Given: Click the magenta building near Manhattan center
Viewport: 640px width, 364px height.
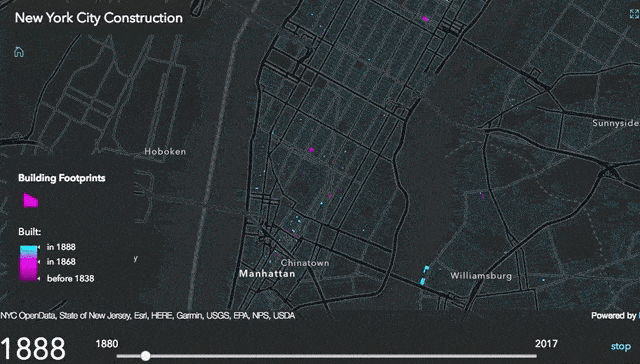Looking at the screenshot, I should tap(311, 150).
